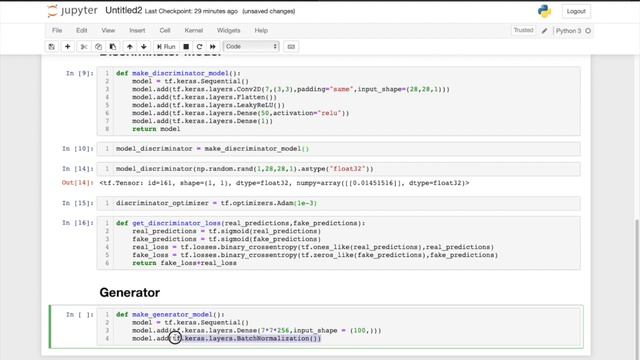The width and height of the screenshot is (640, 360).
Task: Click the Jupyter logo
Action: tap(72, 11)
